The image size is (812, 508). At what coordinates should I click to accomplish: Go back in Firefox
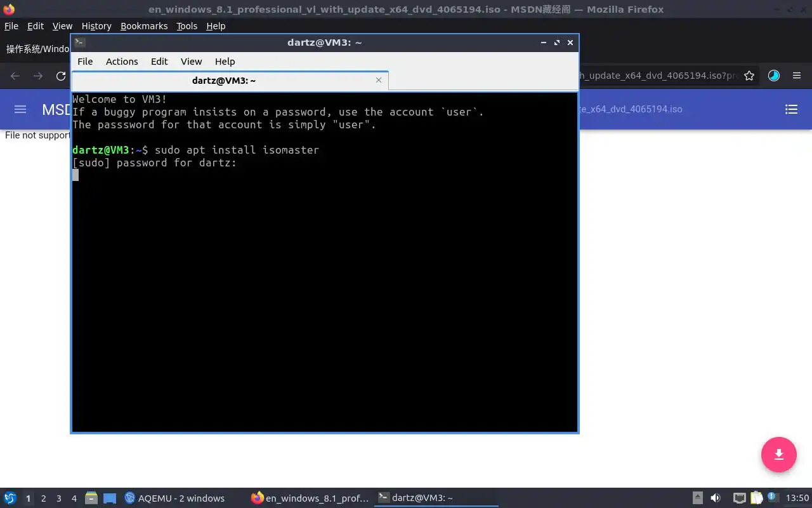15,76
